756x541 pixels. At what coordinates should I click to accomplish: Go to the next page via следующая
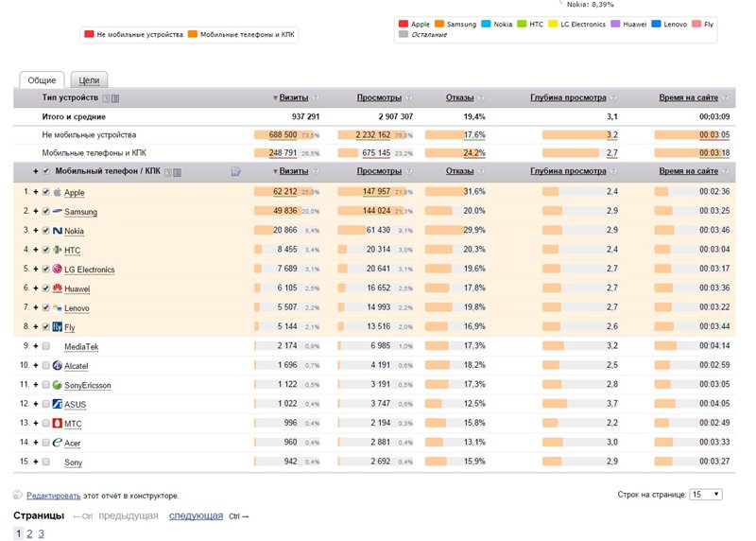coord(196,515)
